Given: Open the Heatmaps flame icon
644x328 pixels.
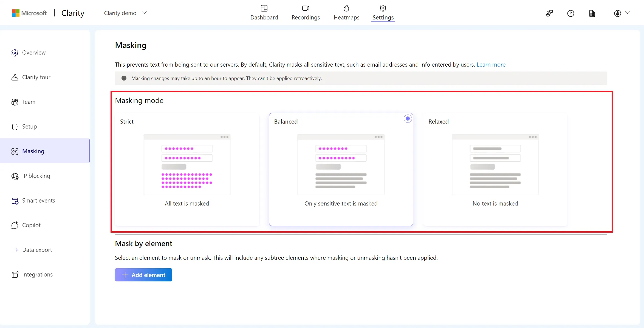Looking at the screenshot, I should click(346, 8).
